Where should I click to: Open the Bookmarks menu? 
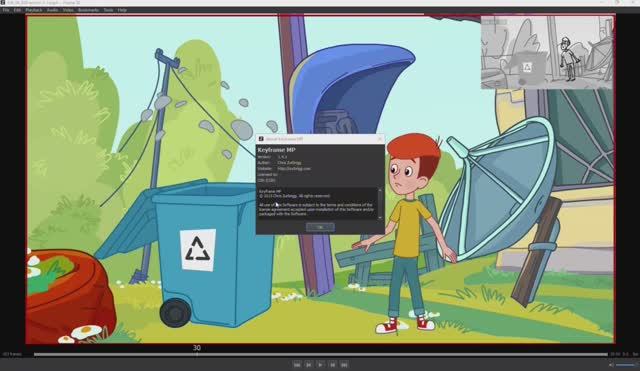(88, 10)
